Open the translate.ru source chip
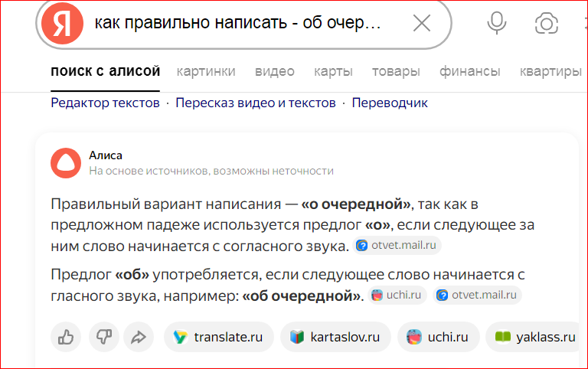Viewport: 588px width, 369px height. 218,336
